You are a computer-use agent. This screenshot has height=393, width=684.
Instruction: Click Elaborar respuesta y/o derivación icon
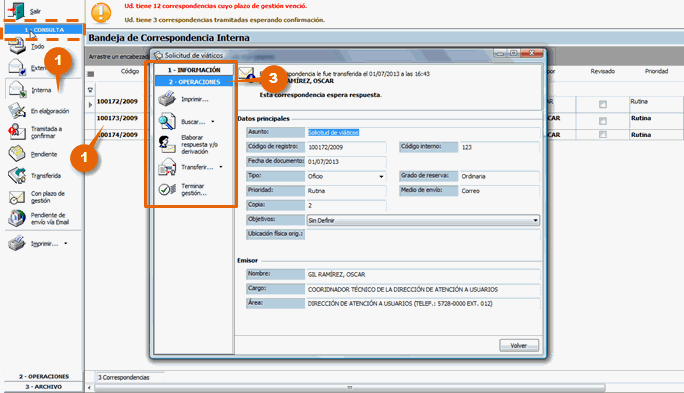(x=167, y=144)
